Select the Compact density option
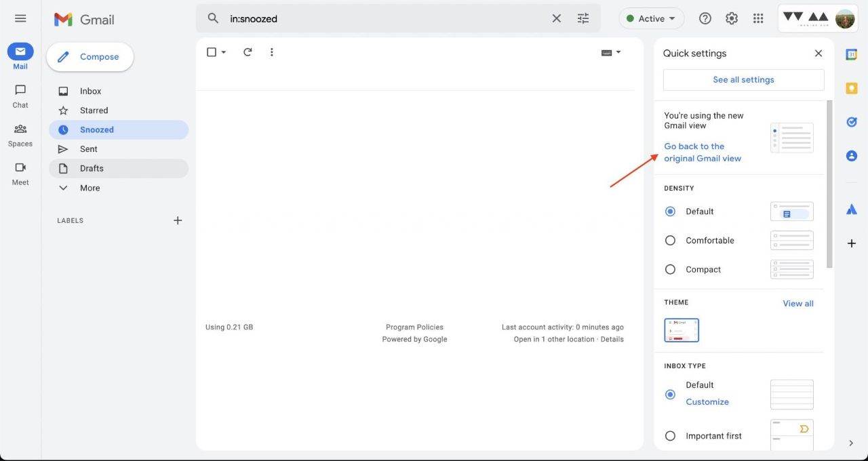This screenshot has height=461, width=868. [x=670, y=268]
